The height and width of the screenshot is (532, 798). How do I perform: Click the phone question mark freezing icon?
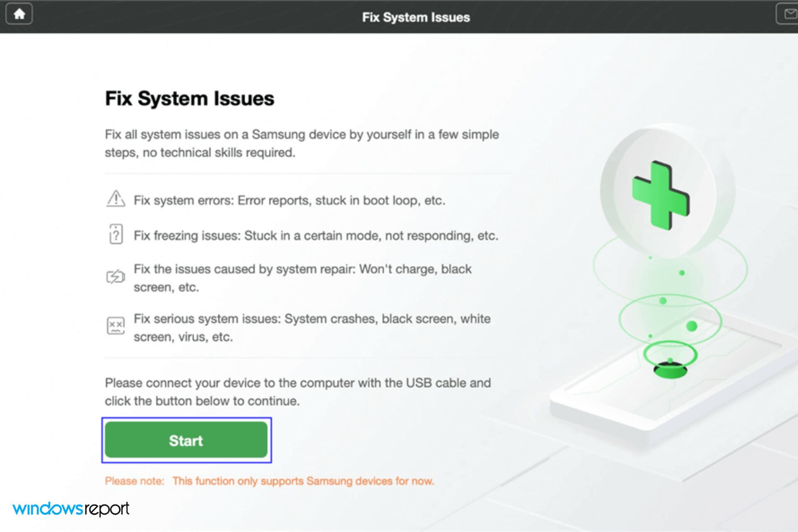[x=116, y=234]
